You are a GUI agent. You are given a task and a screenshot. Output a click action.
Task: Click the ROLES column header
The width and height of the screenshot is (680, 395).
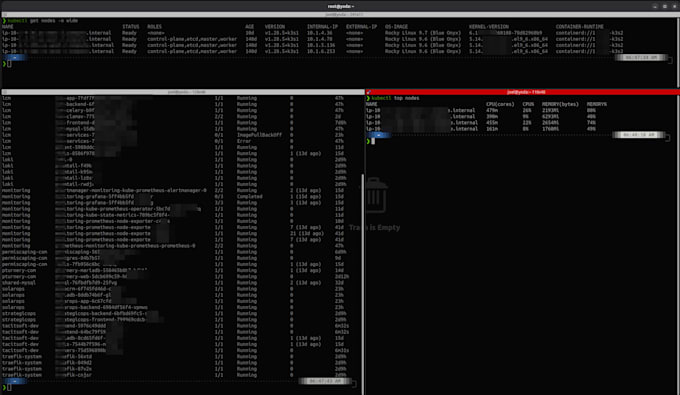154,27
